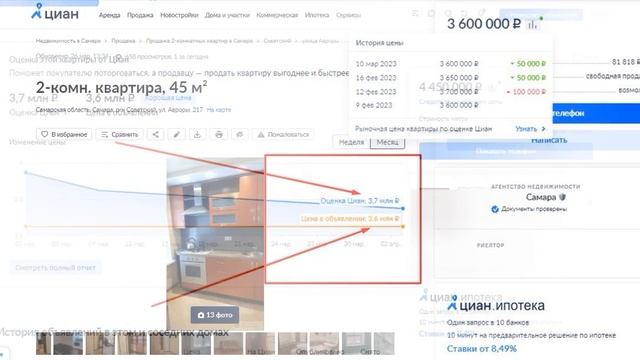
Task: Click the pencil note icon
Action: (x=177, y=134)
